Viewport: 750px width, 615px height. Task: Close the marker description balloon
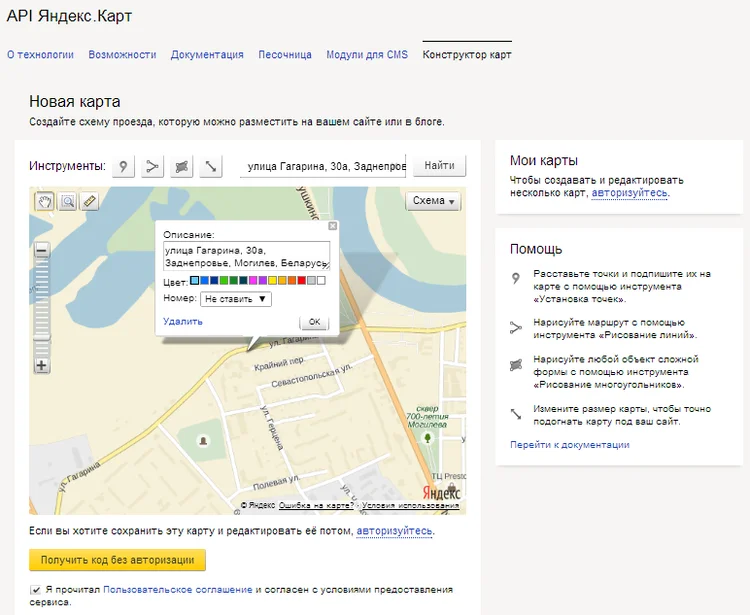point(332,226)
